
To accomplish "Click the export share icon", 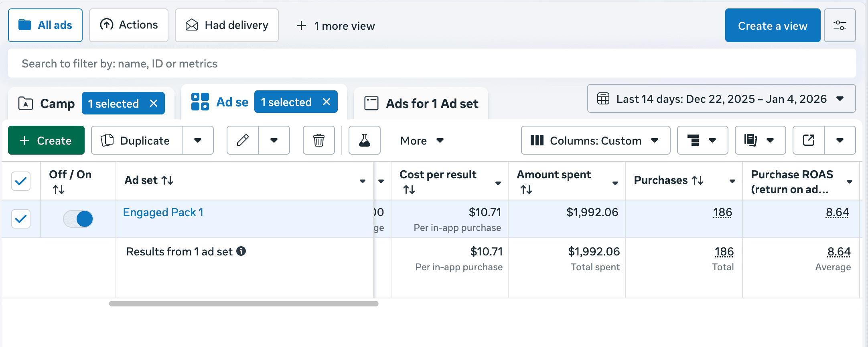I will 809,140.
